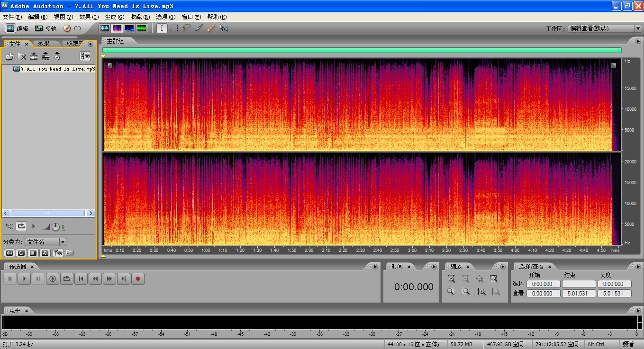Open 选择/查看 panel options arrow menu
The height and width of the screenshot is (349, 644).
(638, 267)
